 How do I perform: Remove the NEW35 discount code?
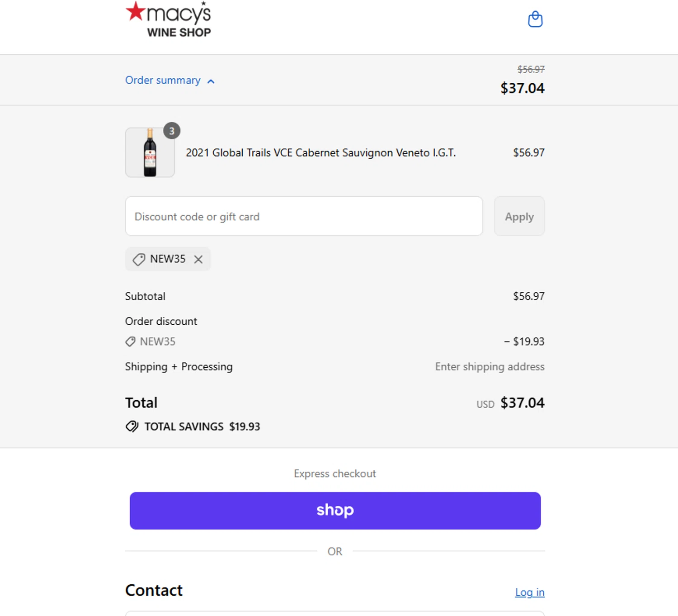pos(198,259)
